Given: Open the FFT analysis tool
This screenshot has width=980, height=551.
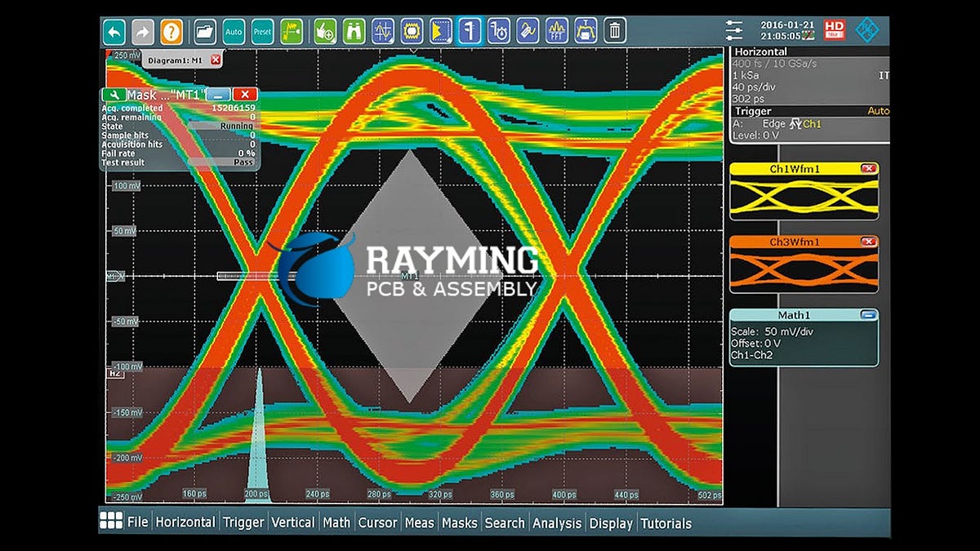Looking at the screenshot, I should (556, 31).
